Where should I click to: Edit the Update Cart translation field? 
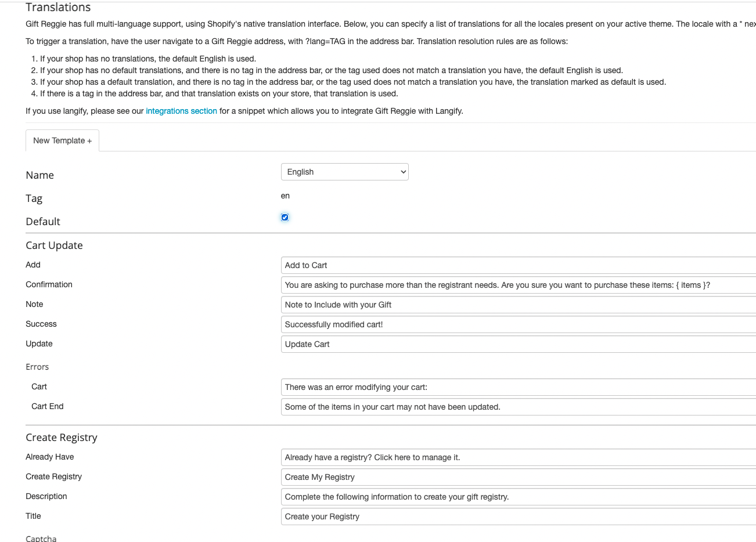[519, 344]
